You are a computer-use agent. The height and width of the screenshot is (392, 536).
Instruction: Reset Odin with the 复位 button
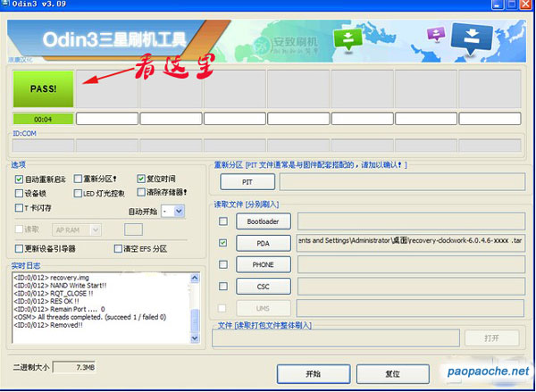[x=392, y=374]
